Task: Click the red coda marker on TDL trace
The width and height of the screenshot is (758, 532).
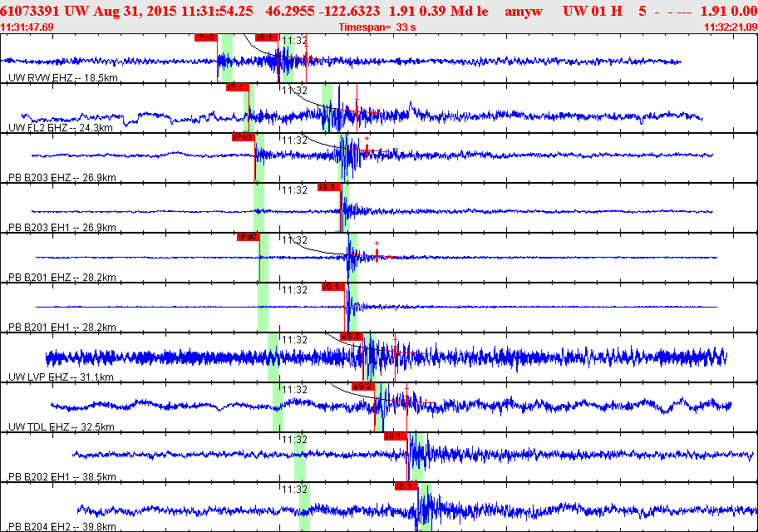Action: click(x=406, y=401)
